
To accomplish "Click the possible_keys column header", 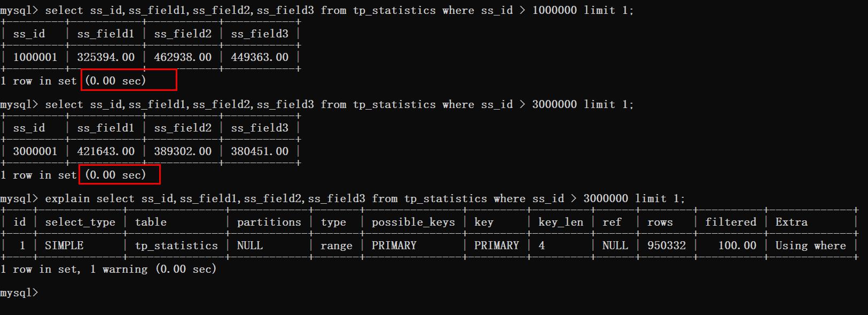I will (x=413, y=222).
